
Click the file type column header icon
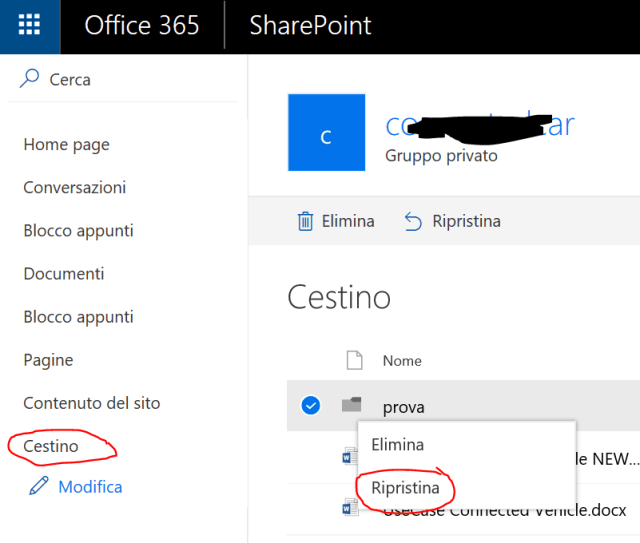[x=353, y=360]
